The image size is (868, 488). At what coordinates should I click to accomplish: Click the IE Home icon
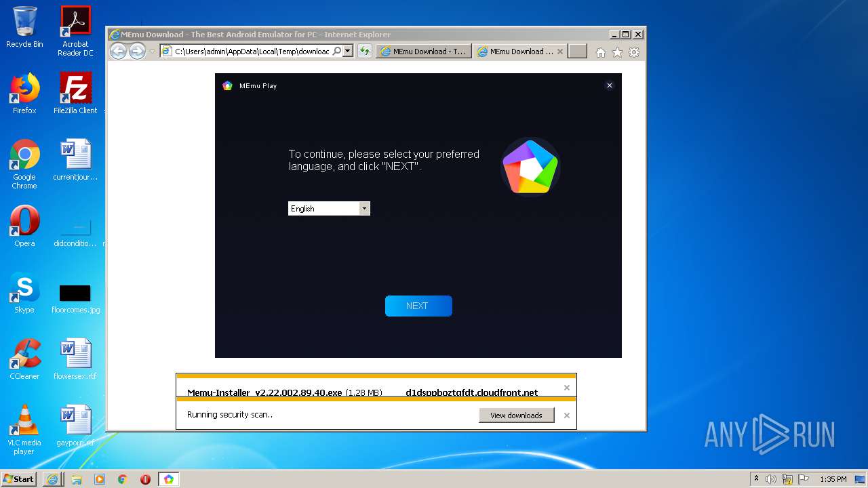pyautogui.click(x=600, y=52)
